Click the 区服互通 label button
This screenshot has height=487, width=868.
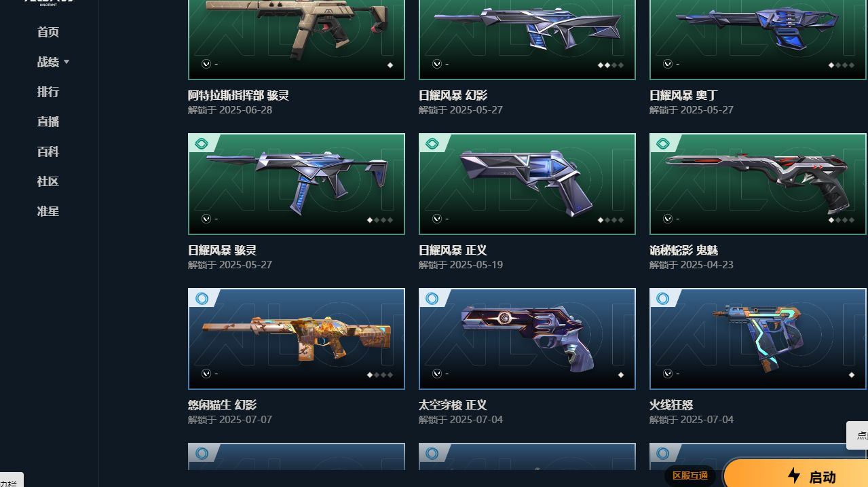tap(690, 475)
